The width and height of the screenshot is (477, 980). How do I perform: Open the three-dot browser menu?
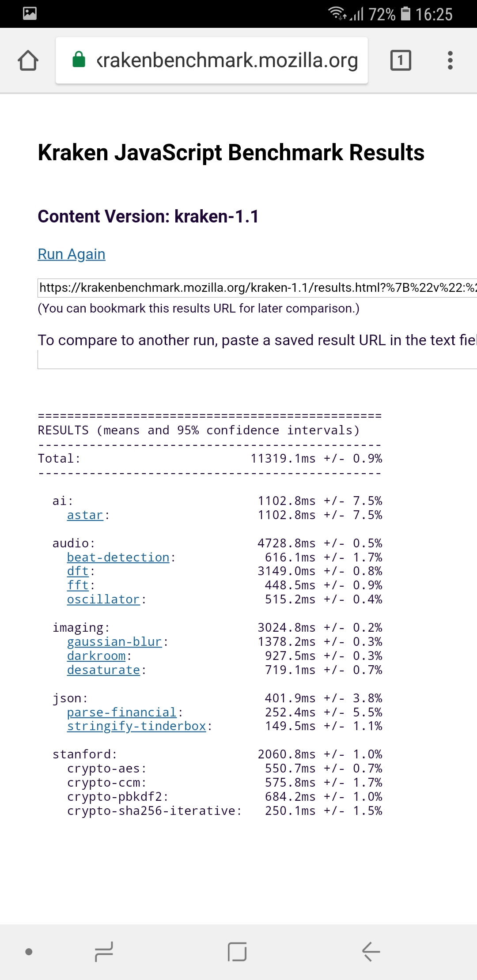click(450, 60)
